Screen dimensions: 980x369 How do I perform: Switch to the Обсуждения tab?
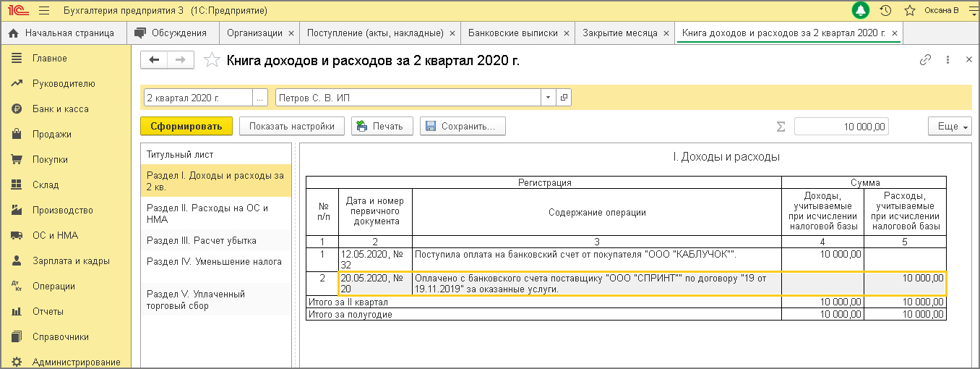pos(173,33)
